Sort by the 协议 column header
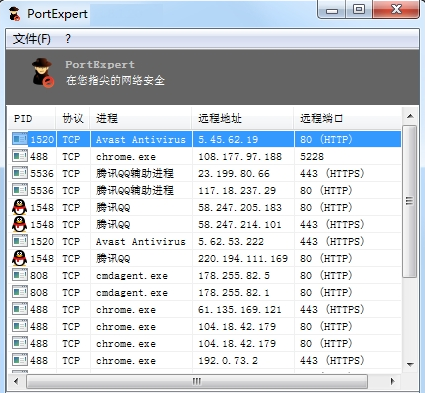Viewport: 425px width, 393px height. point(73,118)
